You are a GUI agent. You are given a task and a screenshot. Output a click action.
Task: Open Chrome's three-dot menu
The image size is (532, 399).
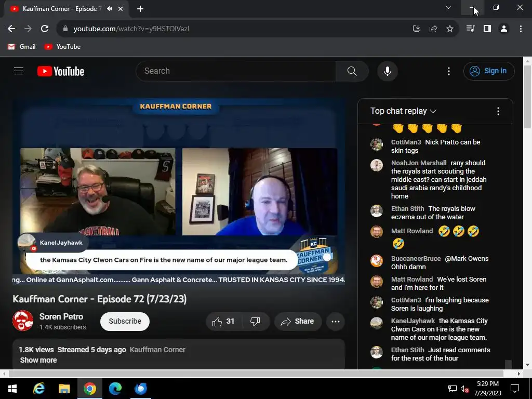click(521, 29)
